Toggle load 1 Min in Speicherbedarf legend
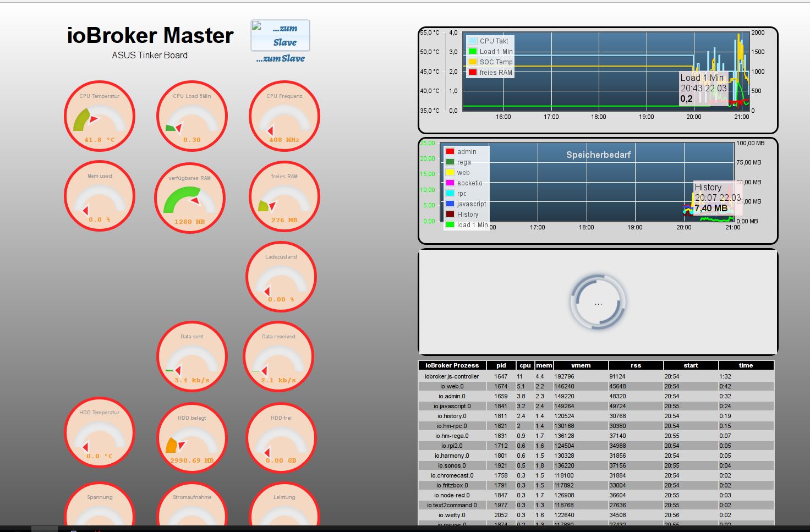Viewport: 810px width, 532px height. [x=467, y=225]
